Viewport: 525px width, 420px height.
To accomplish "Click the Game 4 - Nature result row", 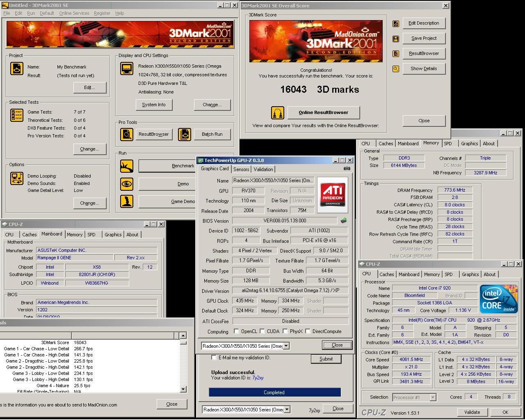I will [90, 386].
